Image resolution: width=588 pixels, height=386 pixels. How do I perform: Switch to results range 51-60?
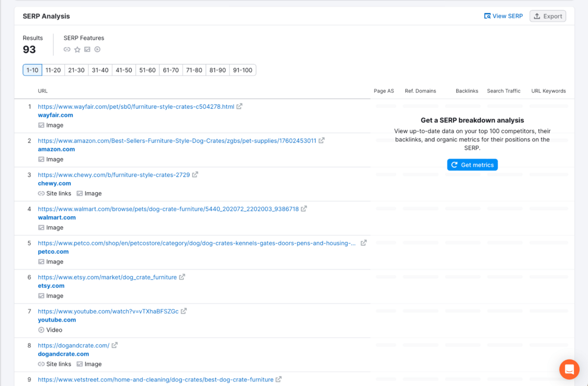pos(147,70)
